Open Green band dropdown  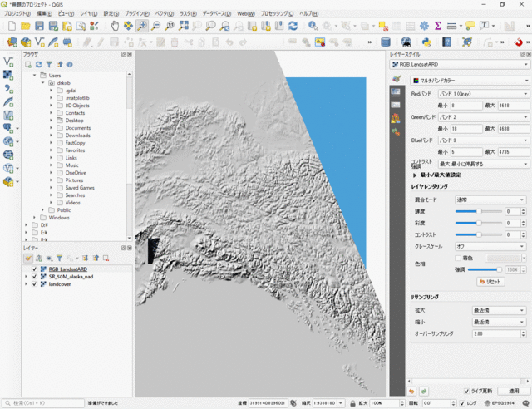coord(484,117)
